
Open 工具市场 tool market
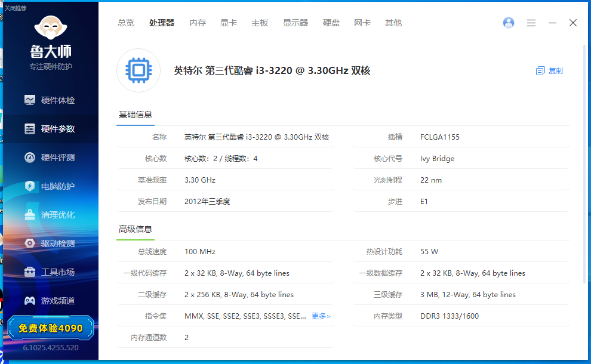pos(51,272)
